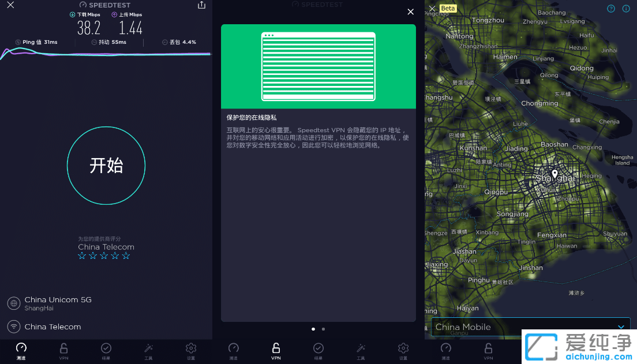Screen dimensions: 637x364
Task: Tap the Kunshan label on the map
Action: click(473, 148)
